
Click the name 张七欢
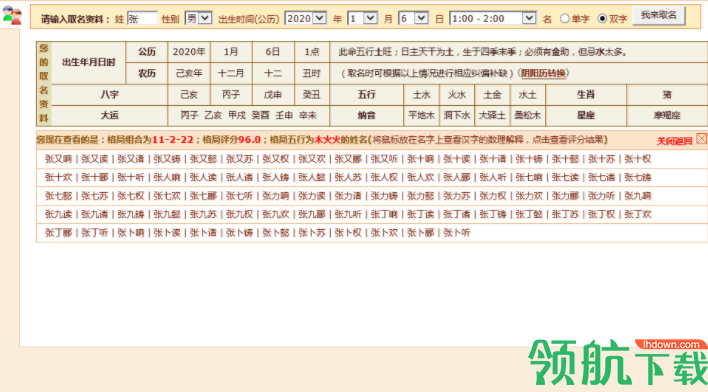167,196
